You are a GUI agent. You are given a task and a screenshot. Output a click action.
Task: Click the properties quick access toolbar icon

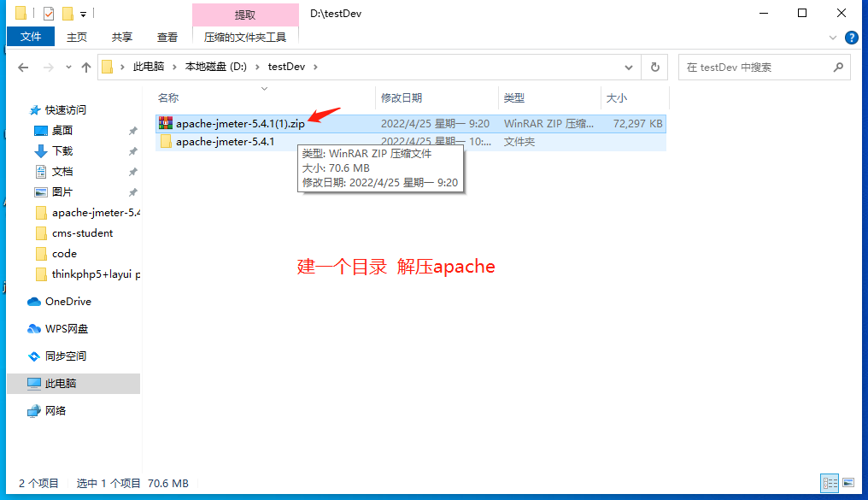pyautogui.click(x=49, y=14)
